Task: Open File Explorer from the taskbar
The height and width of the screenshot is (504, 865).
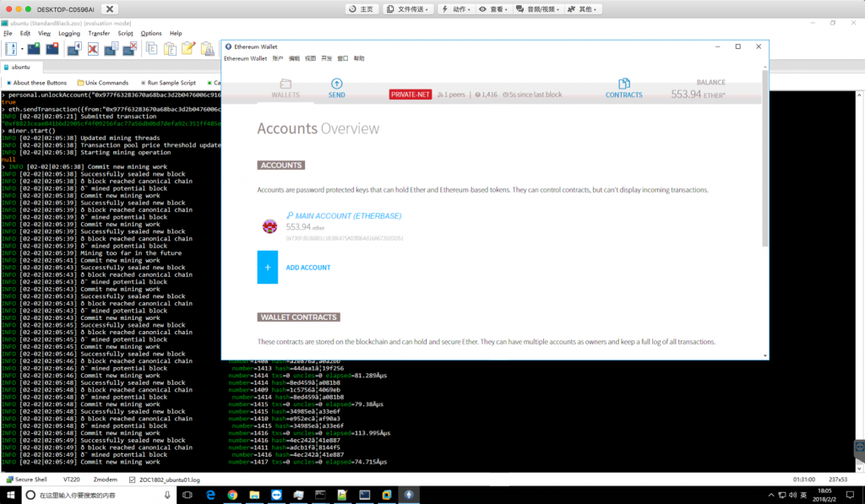Action: [x=254, y=496]
